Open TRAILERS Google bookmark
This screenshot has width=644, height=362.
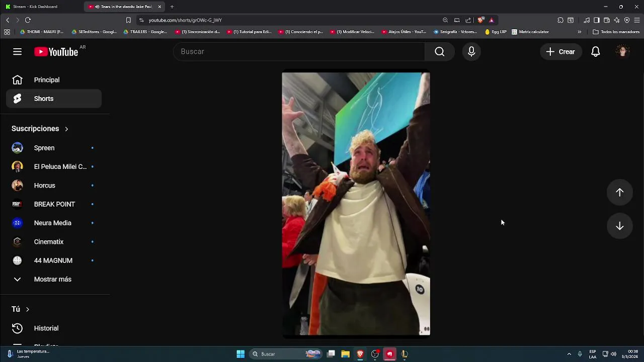[x=145, y=32]
